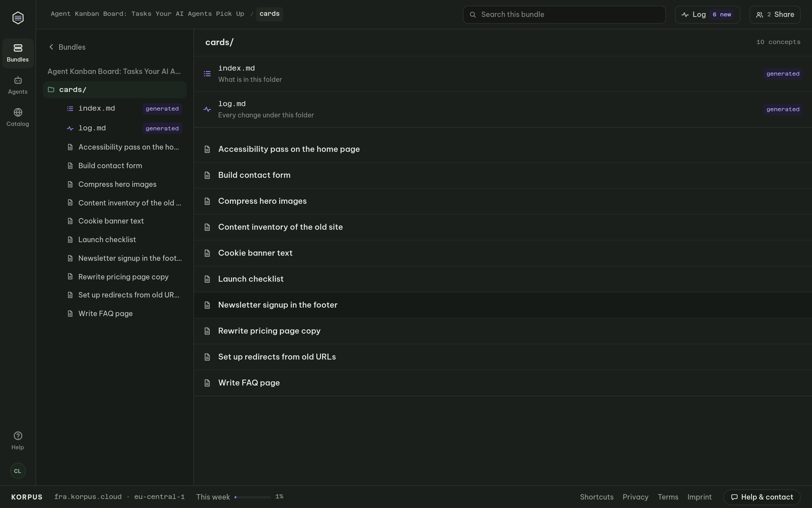Viewport: 812px width, 508px height.
Task: Click the back chevron beside Bundles
Action: coord(51,47)
